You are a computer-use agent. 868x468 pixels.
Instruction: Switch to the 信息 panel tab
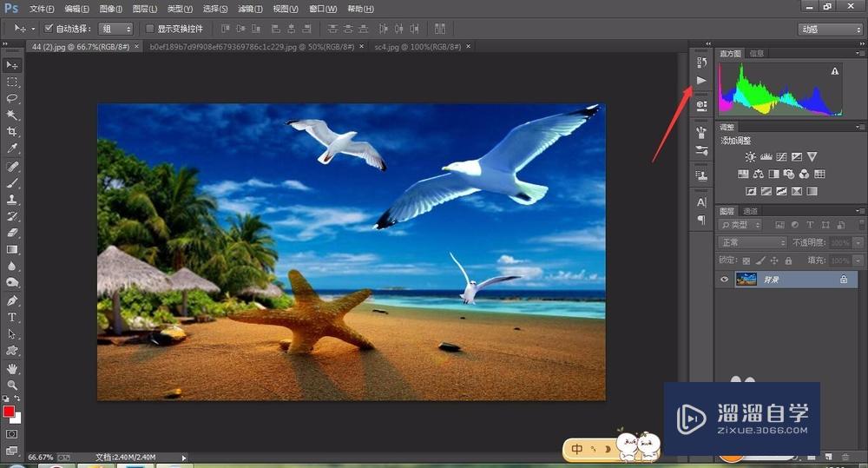(x=757, y=53)
